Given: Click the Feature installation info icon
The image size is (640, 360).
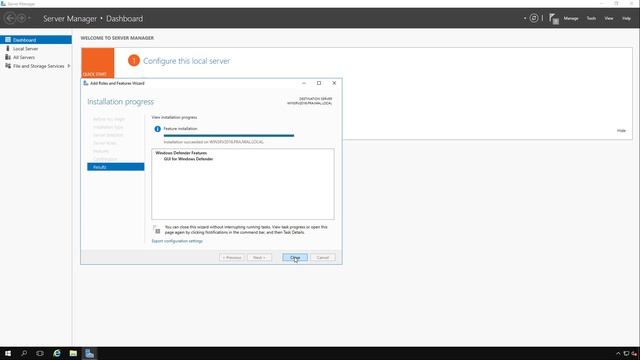Looking at the screenshot, I should pos(157,129).
